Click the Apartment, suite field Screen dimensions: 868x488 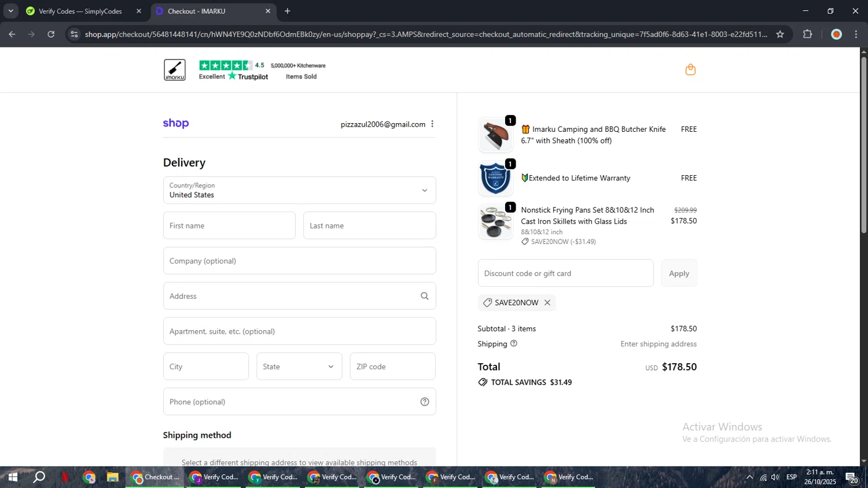[299, 331]
